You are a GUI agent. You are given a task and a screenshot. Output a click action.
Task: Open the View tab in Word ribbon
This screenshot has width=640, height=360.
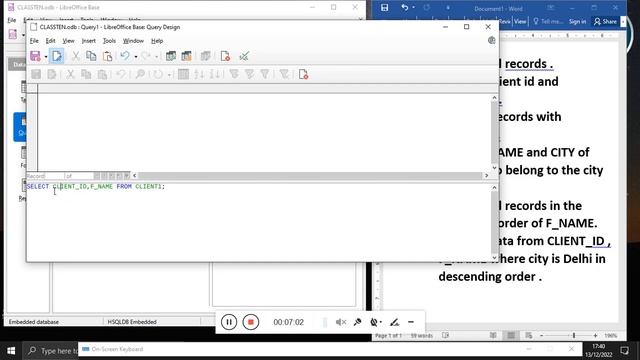pos(520,22)
